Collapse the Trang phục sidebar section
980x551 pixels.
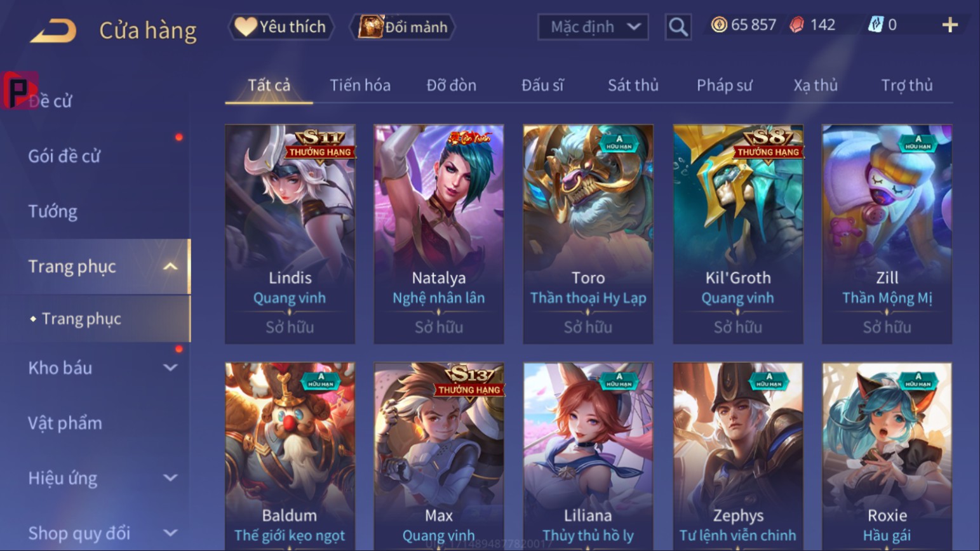pos(170,267)
